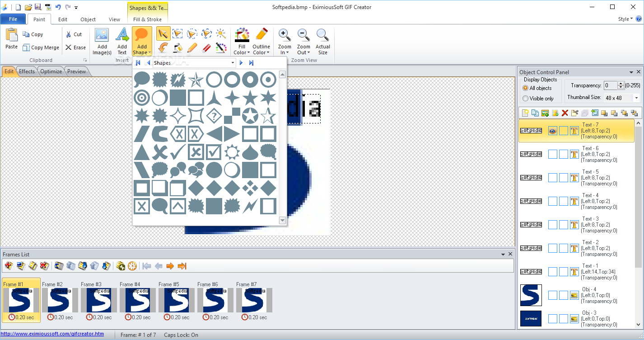
Task: Click the new object icon in Object panel
Action: click(525, 113)
